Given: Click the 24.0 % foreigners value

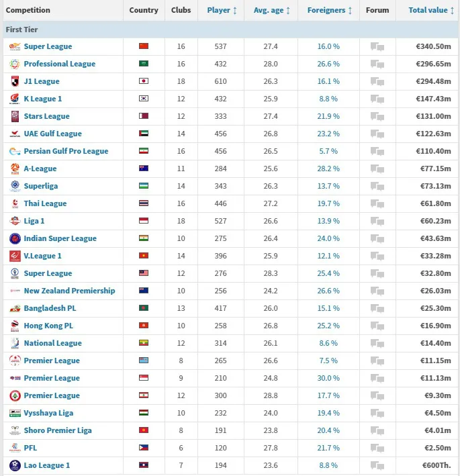Looking at the screenshot, I should point(328,238).
